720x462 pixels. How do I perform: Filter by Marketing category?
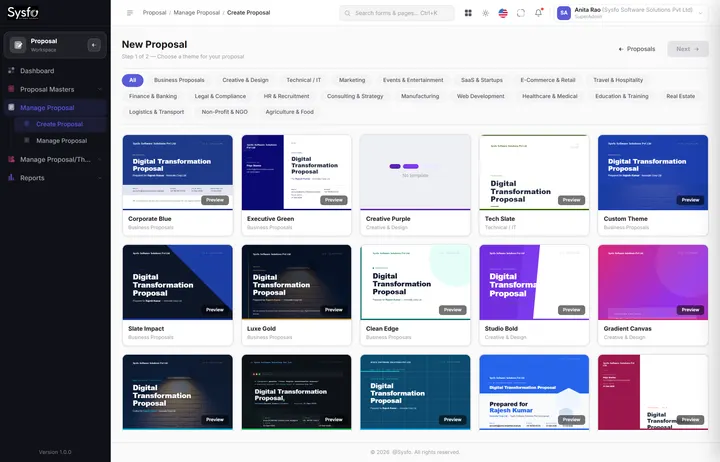[x=352, y=80]
